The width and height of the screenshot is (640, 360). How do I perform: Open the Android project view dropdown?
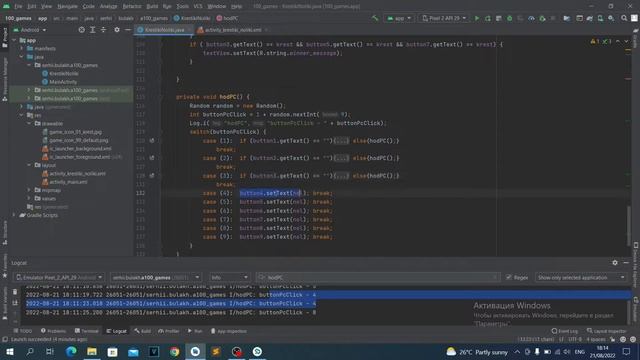click(30, 30)
